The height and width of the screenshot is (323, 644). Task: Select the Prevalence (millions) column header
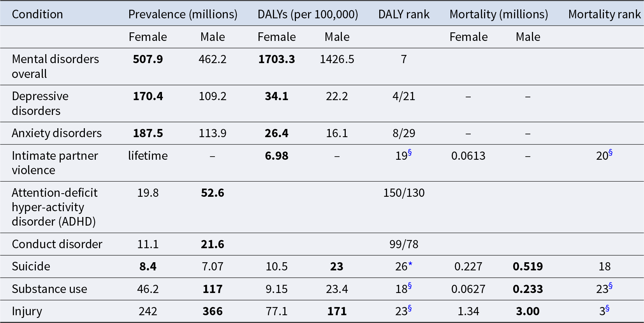(183, 14)
